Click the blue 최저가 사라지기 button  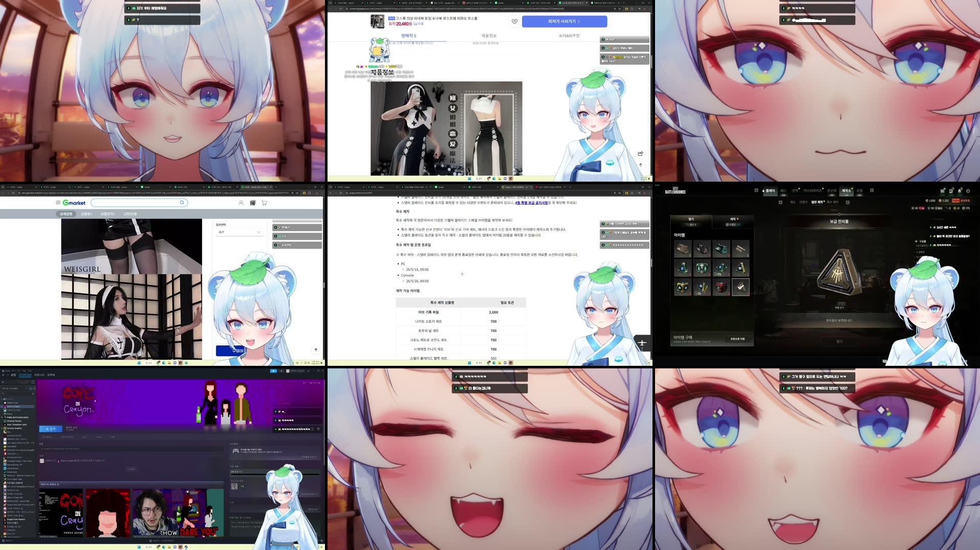click(564, 21)
